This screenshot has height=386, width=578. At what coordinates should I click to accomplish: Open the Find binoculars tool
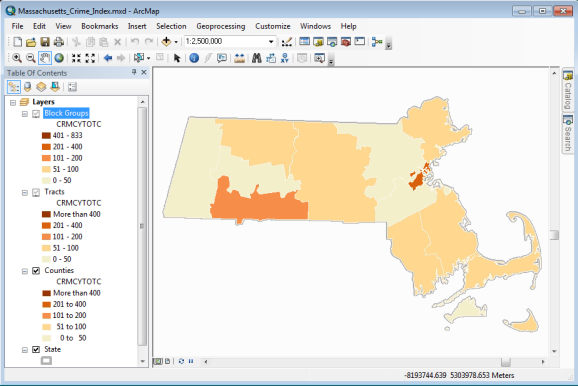click(257, 58)
